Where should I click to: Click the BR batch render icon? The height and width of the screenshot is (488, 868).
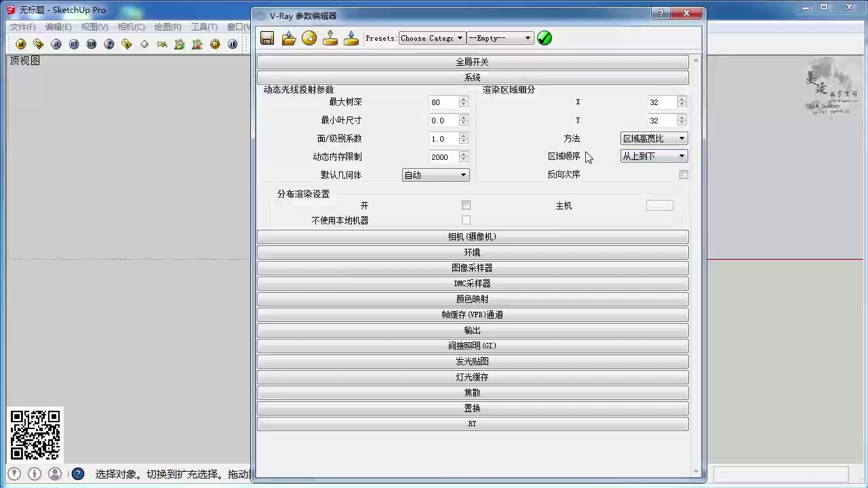[91, 43]
